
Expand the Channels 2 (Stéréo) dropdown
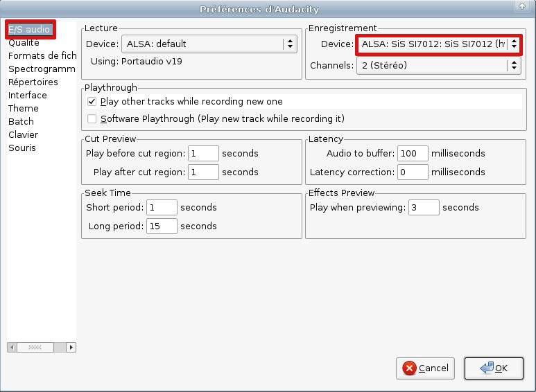click(438, 66)
